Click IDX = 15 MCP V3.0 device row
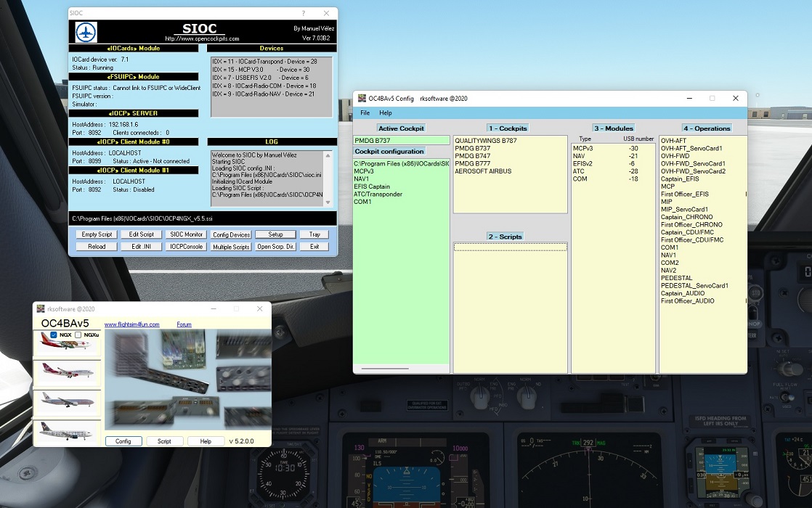812x508 pixels. pos(261,70)
